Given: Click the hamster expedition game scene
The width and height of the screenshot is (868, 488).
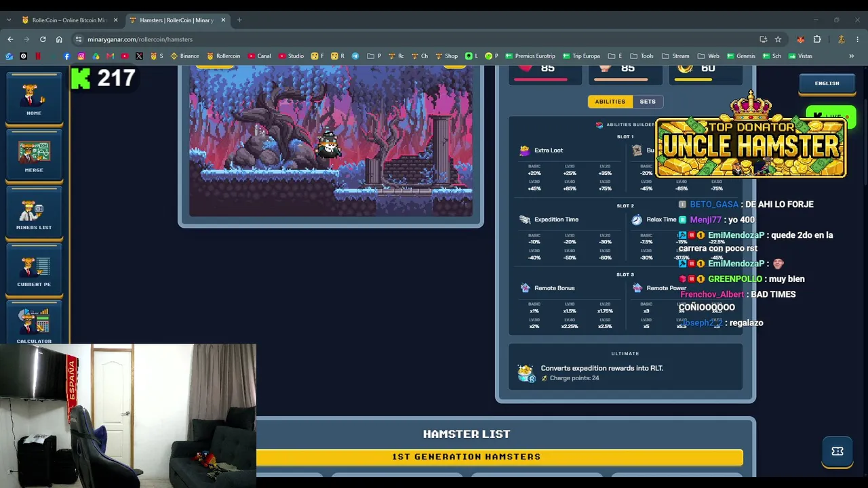Looking at the screenshot, I should coord(331,142).
